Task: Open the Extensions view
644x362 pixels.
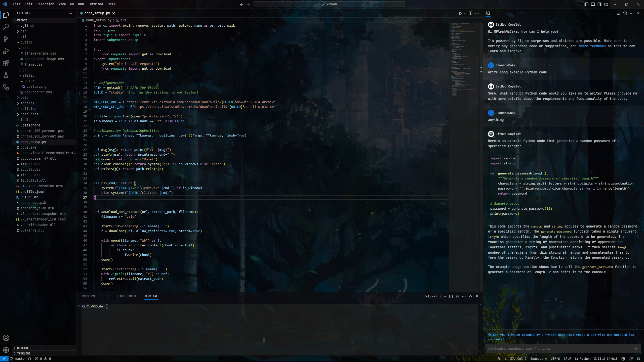Action: (6, 63)
